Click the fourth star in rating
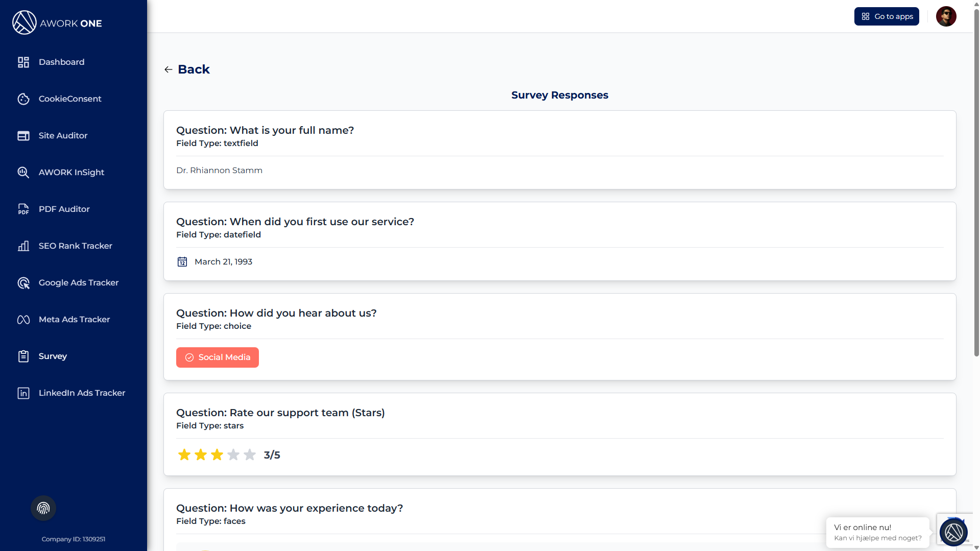Viewport: 980px width, 551px height. [233, 455]
